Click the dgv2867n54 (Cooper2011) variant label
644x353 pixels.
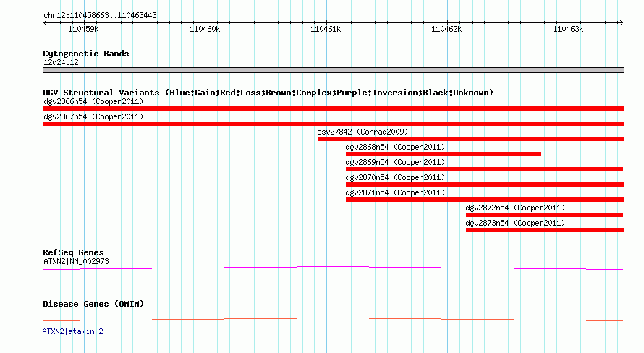[93, 116]
